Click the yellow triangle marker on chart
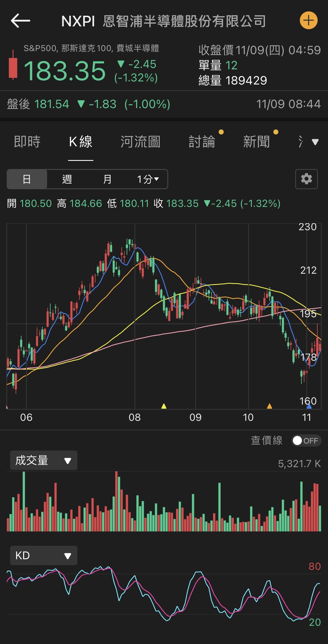The height and width of the screenshot is (644, 328). point(164,406)
